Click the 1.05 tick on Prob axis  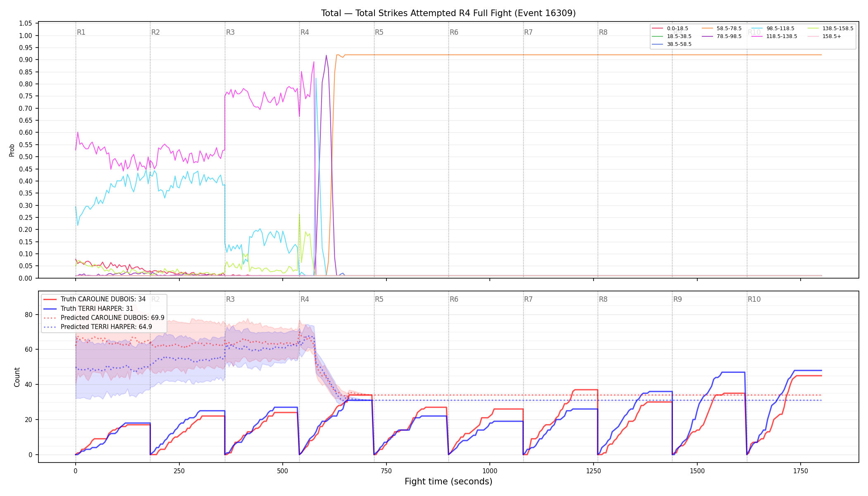click(x=26, y=24)
